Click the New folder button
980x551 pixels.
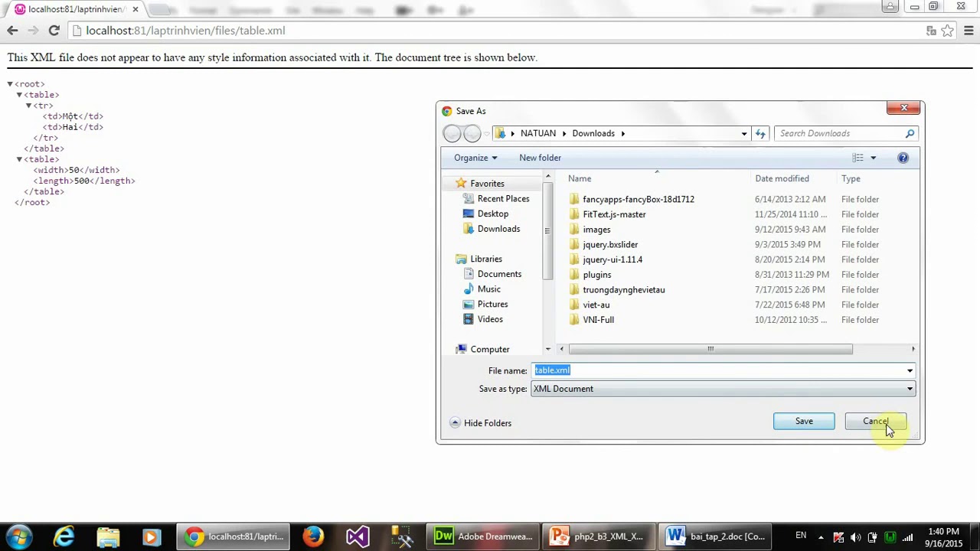(x=540, y=158)
